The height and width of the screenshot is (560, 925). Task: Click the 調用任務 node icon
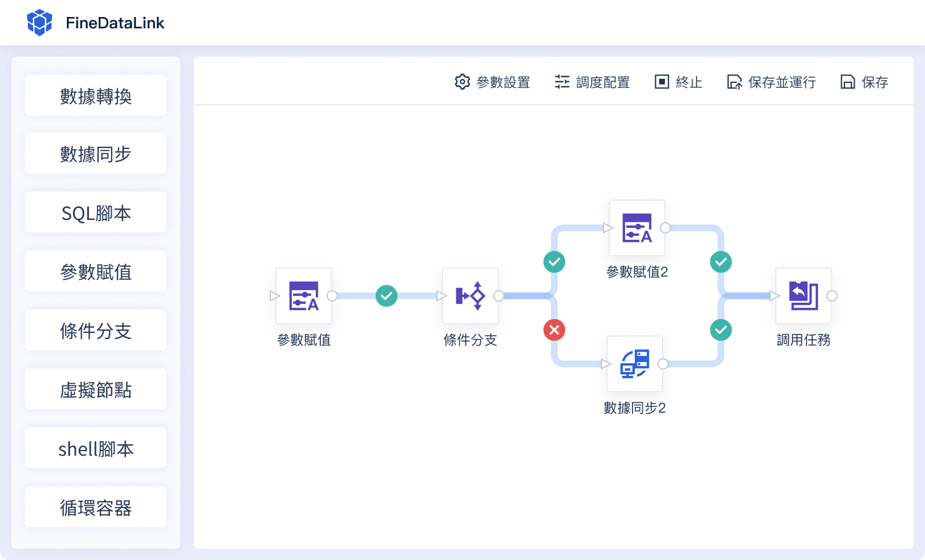[x=804, y=296]
